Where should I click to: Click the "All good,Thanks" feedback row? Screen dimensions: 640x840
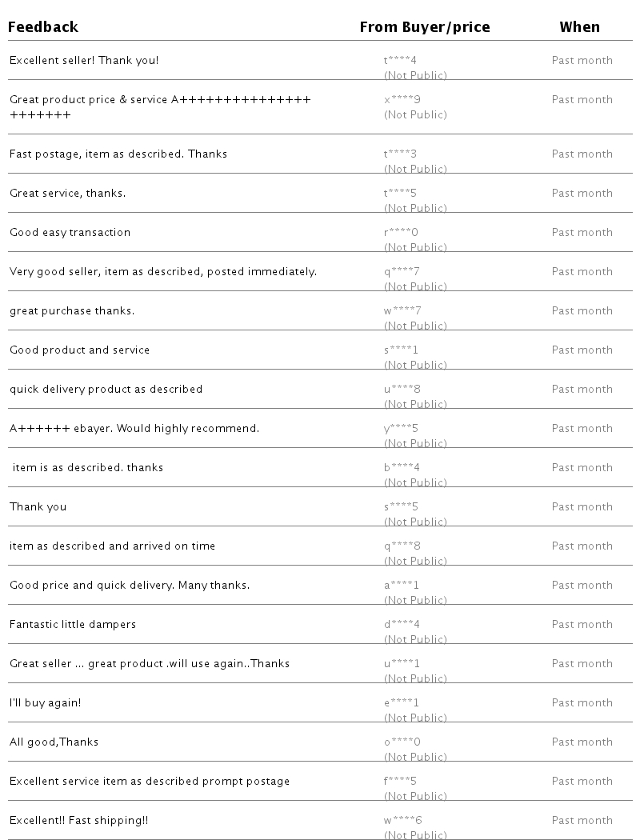54,742
